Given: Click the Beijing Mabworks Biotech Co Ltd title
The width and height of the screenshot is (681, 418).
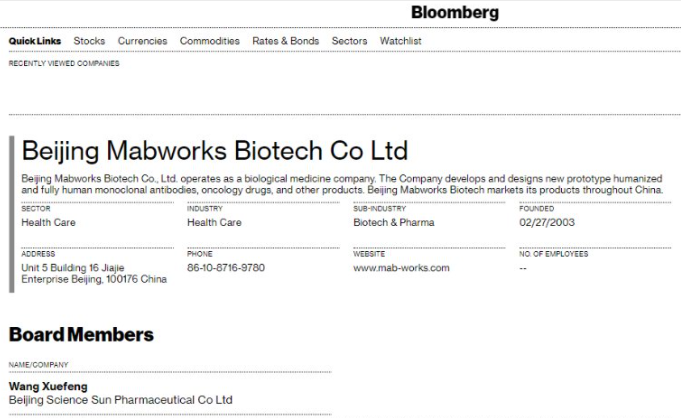Looking at the screenshot, I should 215,151.
